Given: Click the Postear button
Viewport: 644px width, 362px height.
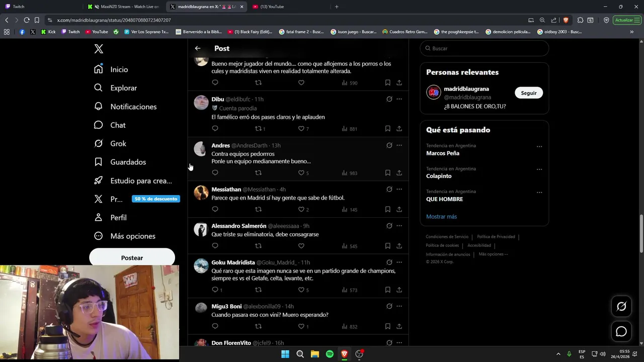Looking at the screenshot, I should pos(132,258).
